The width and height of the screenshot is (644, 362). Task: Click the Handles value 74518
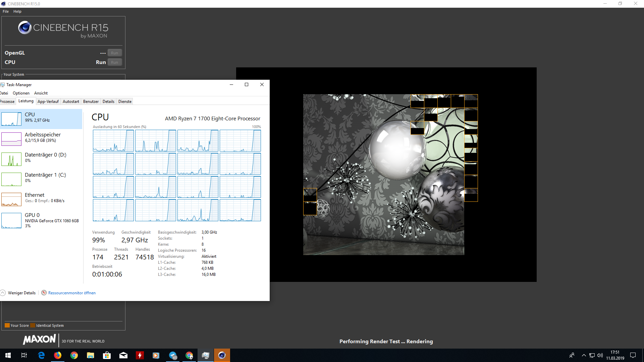(145, 257)
